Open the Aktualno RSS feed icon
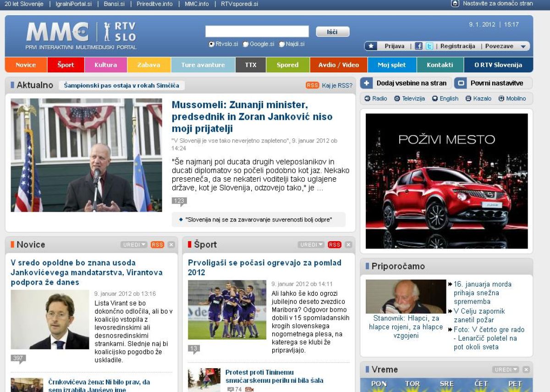This screenshot has height=392, width=550. coord(312,85)
